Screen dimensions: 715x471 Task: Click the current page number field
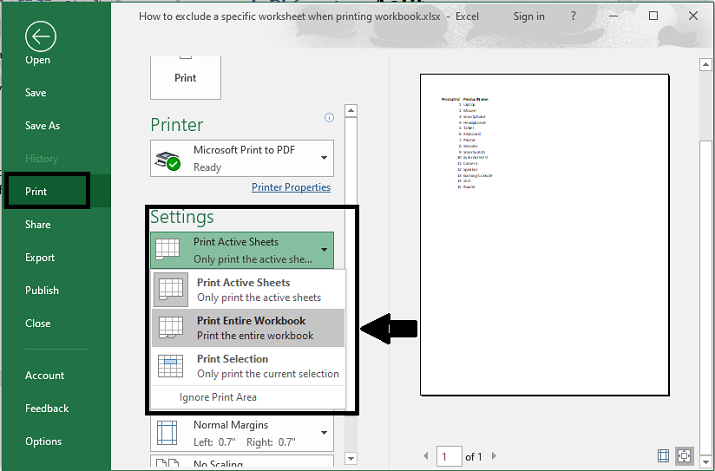[x=449, y=456]
